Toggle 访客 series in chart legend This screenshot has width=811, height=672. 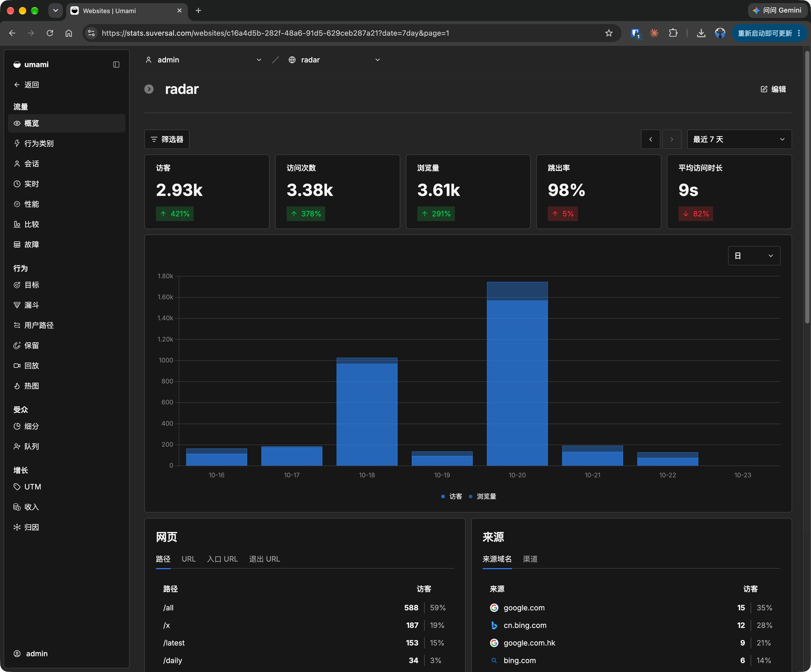tap(451, 496)
